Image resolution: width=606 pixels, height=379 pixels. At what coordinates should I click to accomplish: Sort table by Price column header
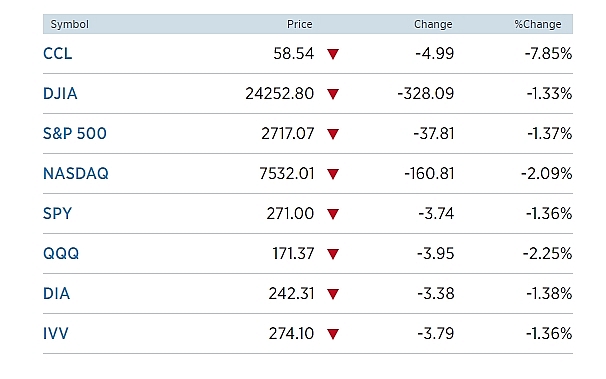[x=300, y=24]
